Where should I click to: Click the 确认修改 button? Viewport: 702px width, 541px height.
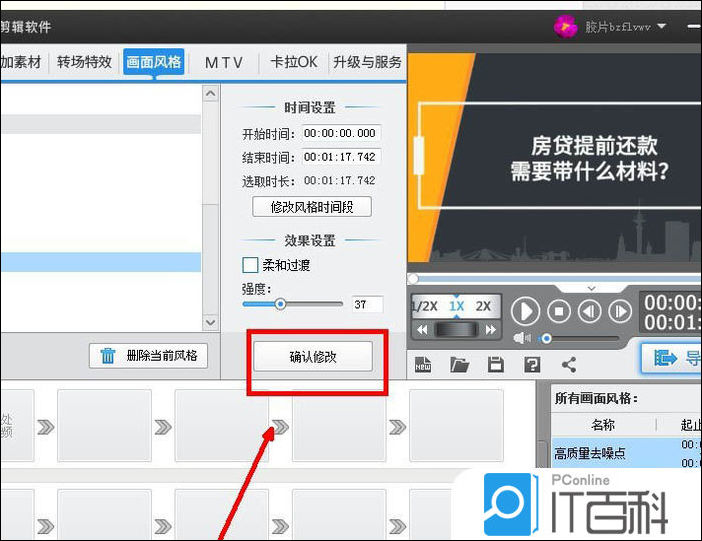pyautogui.click(x=313, y=357)
